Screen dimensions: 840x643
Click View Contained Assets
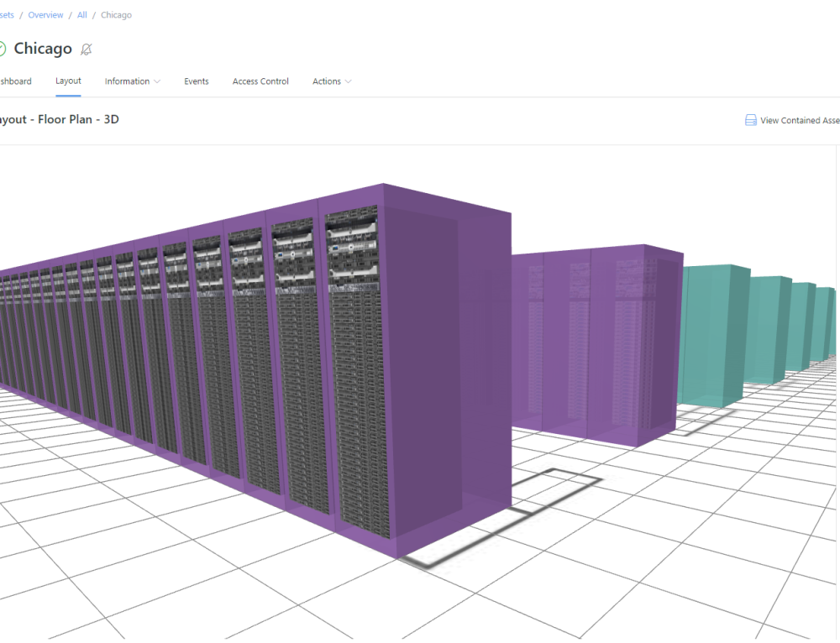coord(796,120)
